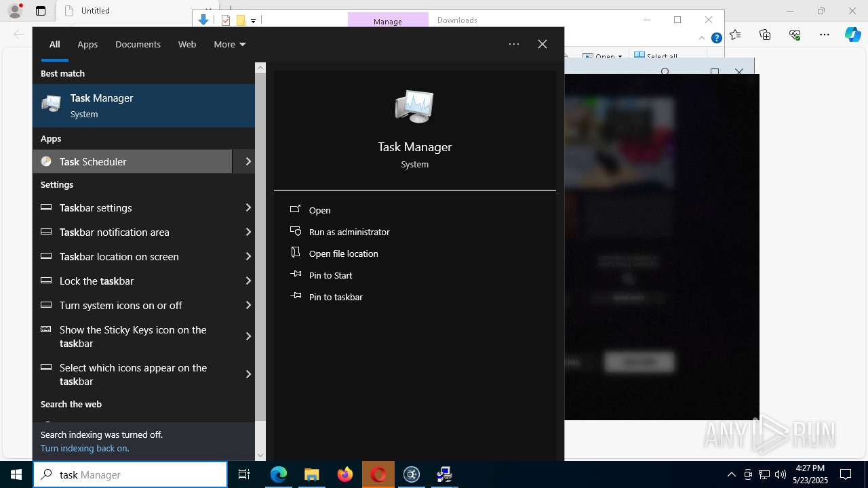Click the Task Scheduler app result
The width and height of the screenshot is (868, 488).
pos(132,161)
